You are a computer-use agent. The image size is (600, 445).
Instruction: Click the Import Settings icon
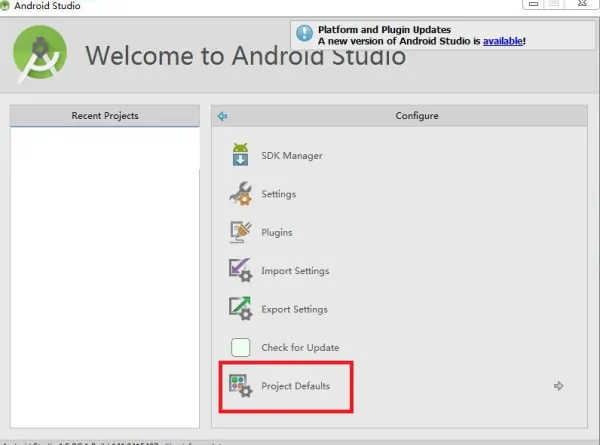tap(241, 270)
